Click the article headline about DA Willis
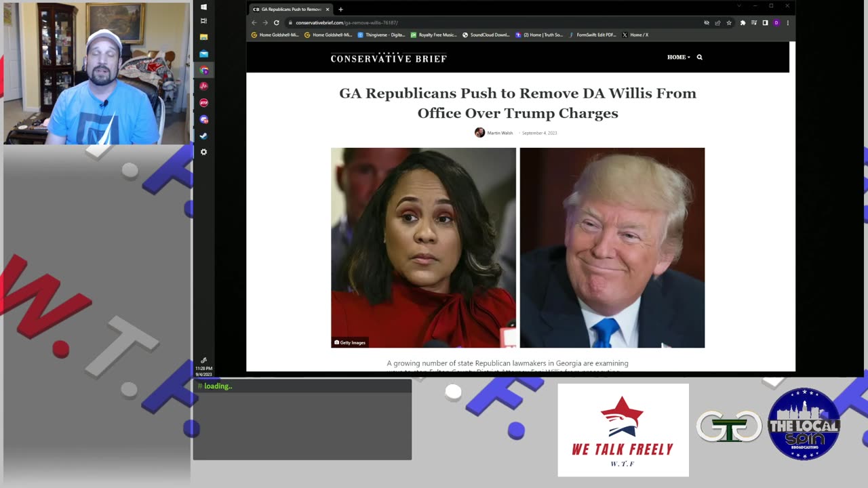This screenshot has height=488, width=868. click(517, 103)
